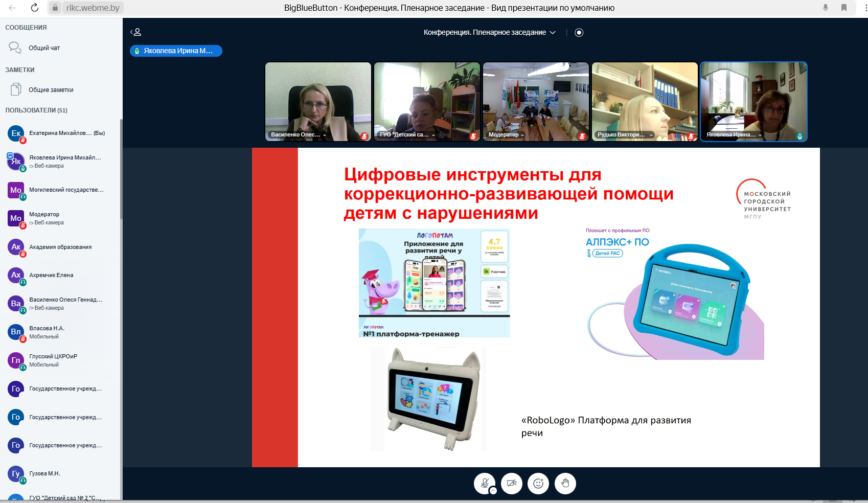
Task: Click browser reload page icon
Action: 35,8
